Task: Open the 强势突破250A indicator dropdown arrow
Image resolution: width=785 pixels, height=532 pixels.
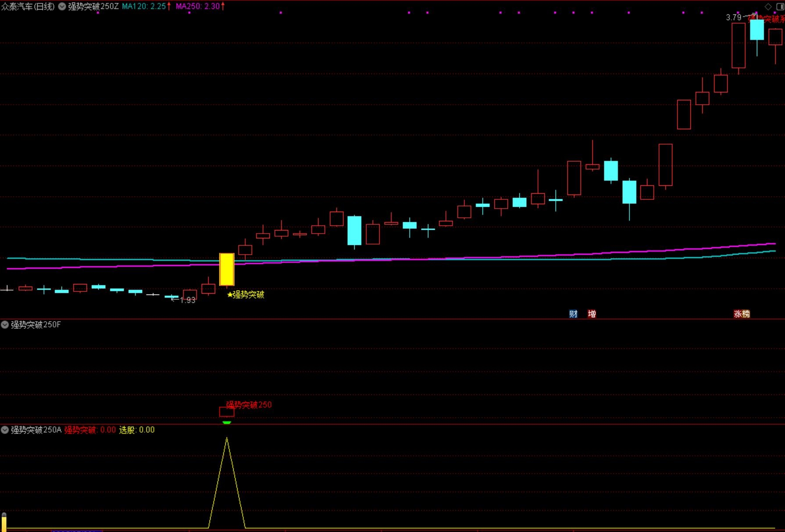Action: tap(5, 430)
